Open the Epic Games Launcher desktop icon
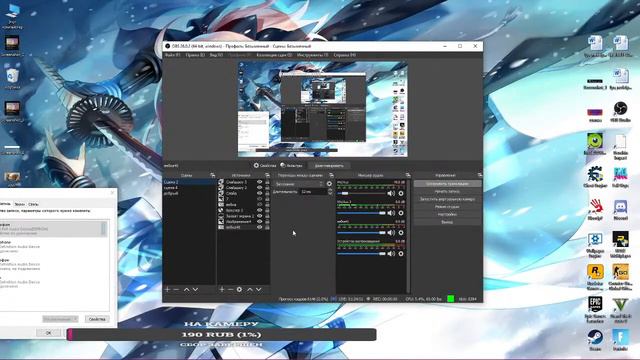 pyautogui.click(x=595, y=309)
